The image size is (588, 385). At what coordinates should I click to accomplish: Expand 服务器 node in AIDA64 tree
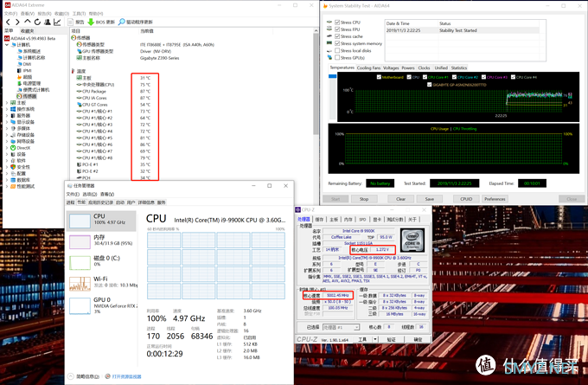point(7,116)
